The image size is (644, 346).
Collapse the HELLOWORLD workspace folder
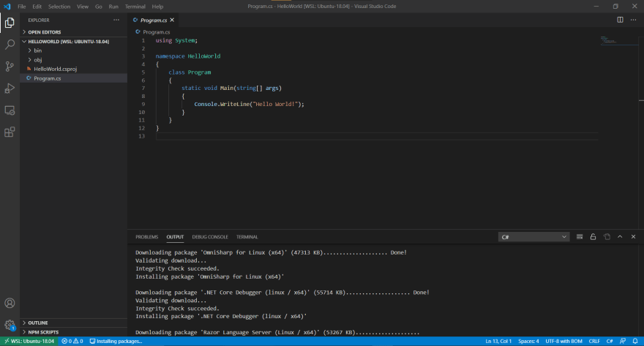[x=74, y=42]
